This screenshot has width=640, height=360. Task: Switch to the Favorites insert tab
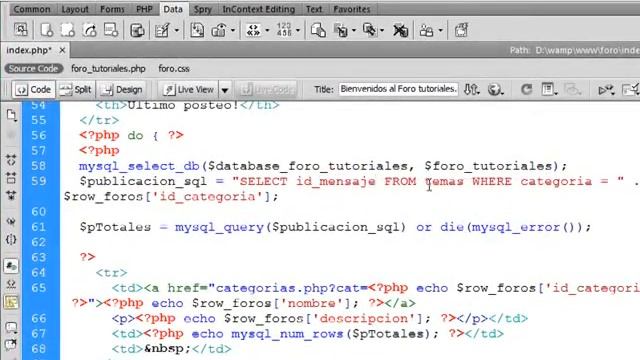pyautogui.click(x=352, y=9)
